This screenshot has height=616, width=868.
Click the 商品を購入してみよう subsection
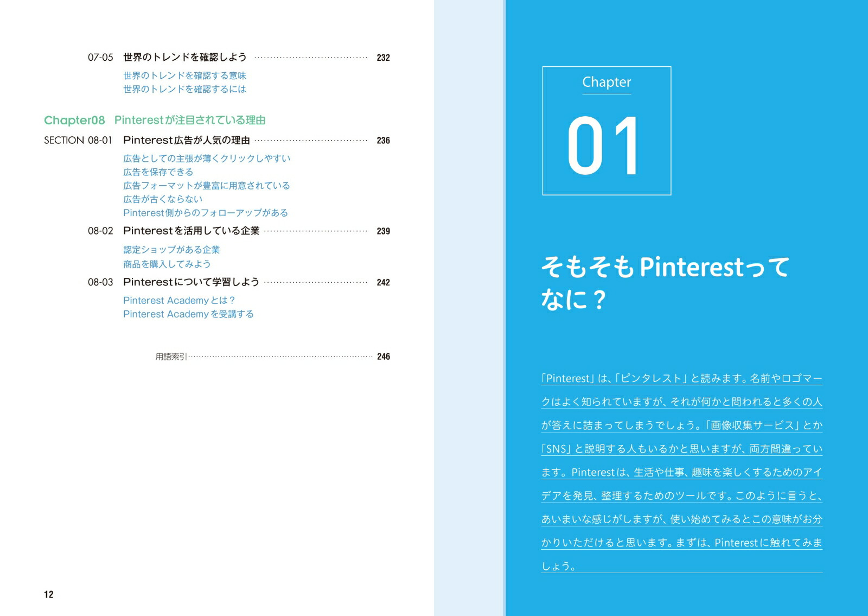click(x=168, y=263)
